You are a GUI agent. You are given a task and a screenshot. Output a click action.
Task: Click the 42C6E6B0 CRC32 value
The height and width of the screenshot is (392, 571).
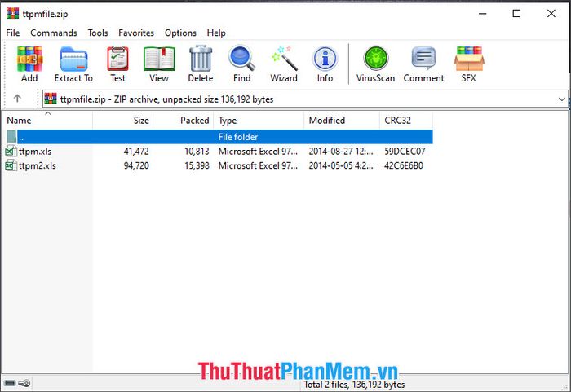point(404,165)
